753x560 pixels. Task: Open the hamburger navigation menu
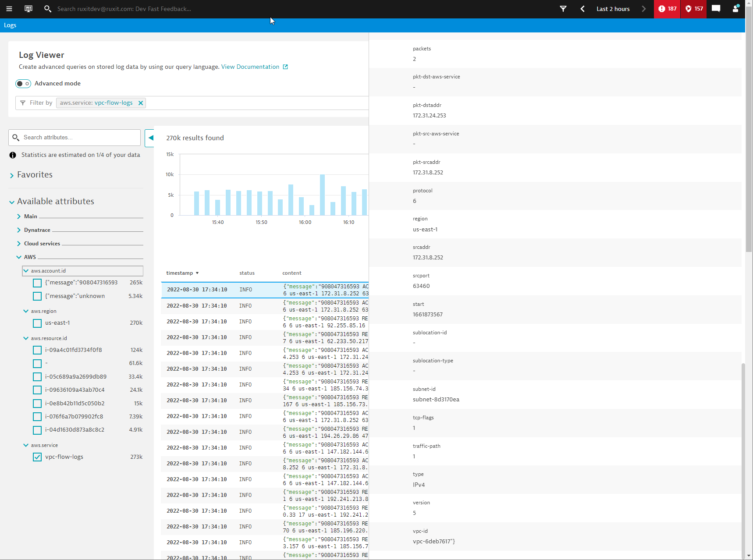9,9
